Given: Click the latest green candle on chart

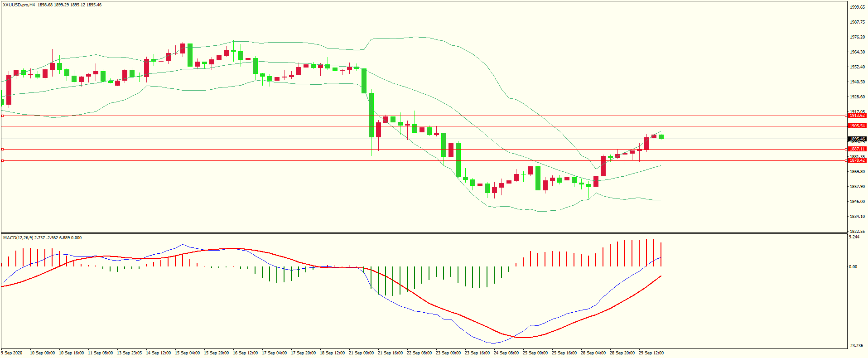Looking at the screenshot, I should click(661, 137).
